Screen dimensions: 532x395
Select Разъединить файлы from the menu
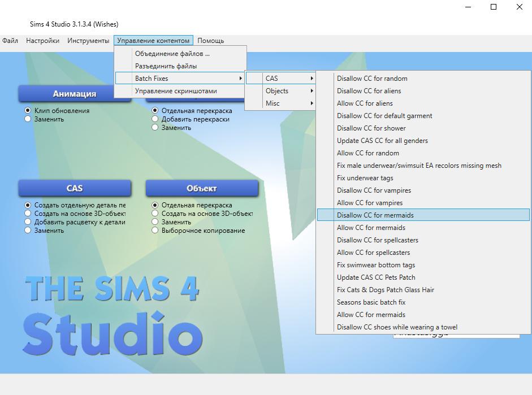166,66
